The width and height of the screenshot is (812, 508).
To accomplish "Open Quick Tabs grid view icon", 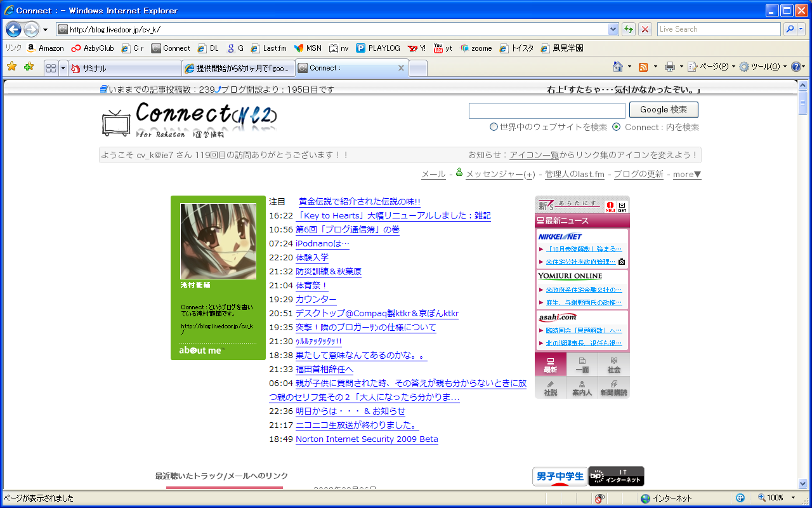I will [51, 68].
